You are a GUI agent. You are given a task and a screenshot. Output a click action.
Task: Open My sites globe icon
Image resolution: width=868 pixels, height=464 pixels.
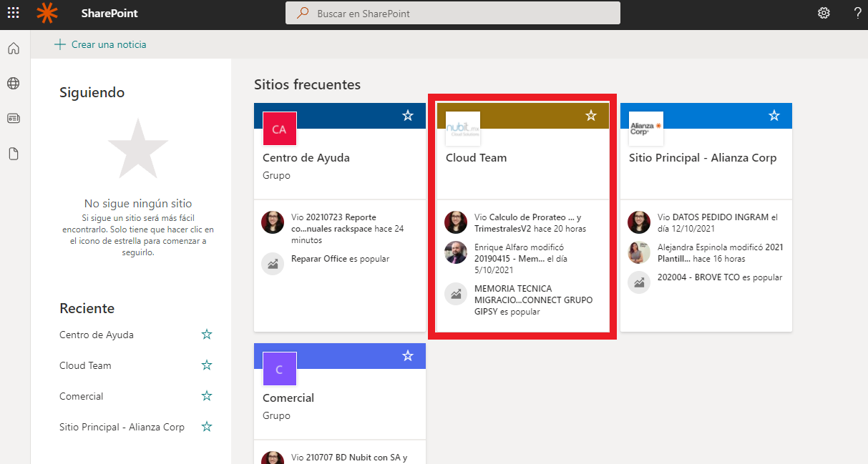(14, 84)
